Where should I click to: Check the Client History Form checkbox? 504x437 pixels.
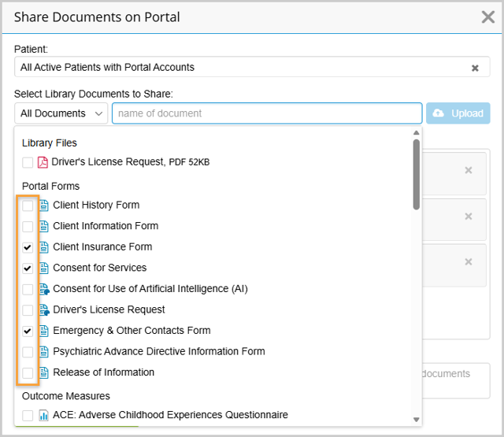tap(28, 206)
